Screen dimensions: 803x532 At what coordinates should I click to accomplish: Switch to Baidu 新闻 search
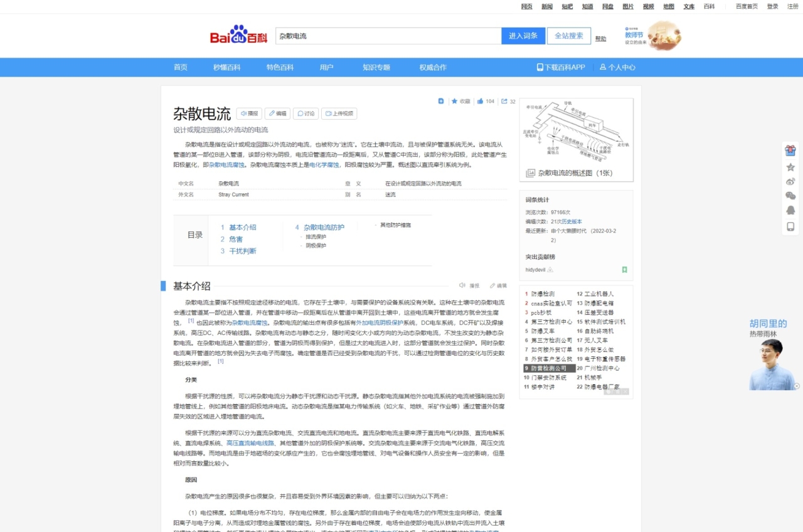[546, 6]
